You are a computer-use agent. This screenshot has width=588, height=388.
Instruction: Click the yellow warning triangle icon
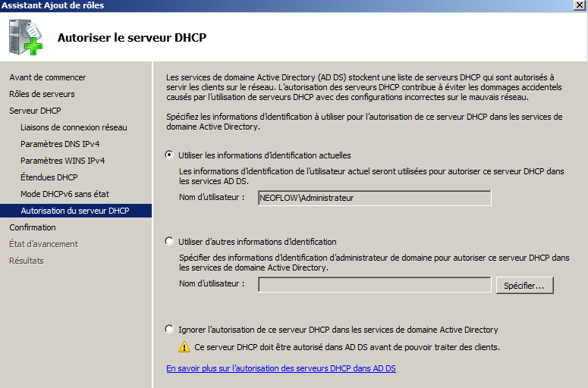(184, 347)
